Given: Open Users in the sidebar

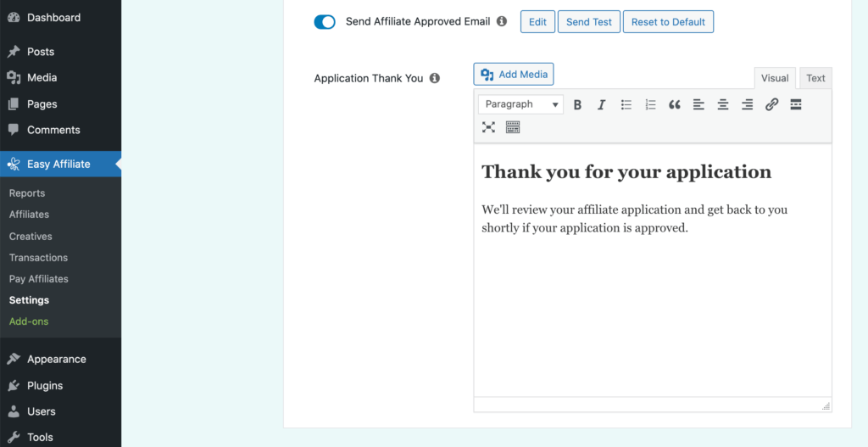Looking at the screenshot, I should 61,411.
